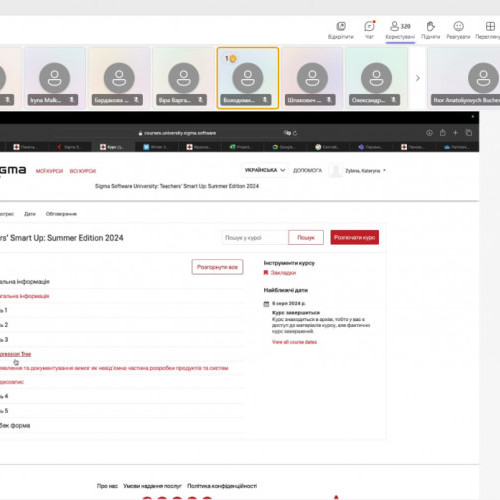Switch to the Google-icon browser tab
The width and height of the screenshot is (500, 500).
(285, 147)
